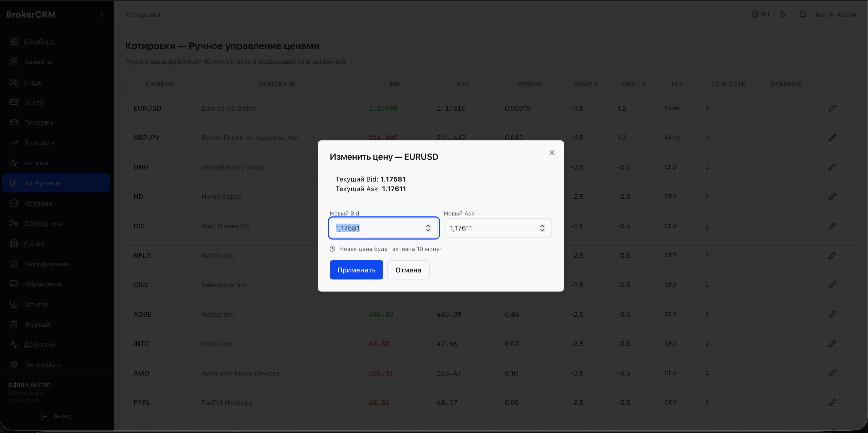
Task: Open the RU language selector
Action: tap(760, 14)
